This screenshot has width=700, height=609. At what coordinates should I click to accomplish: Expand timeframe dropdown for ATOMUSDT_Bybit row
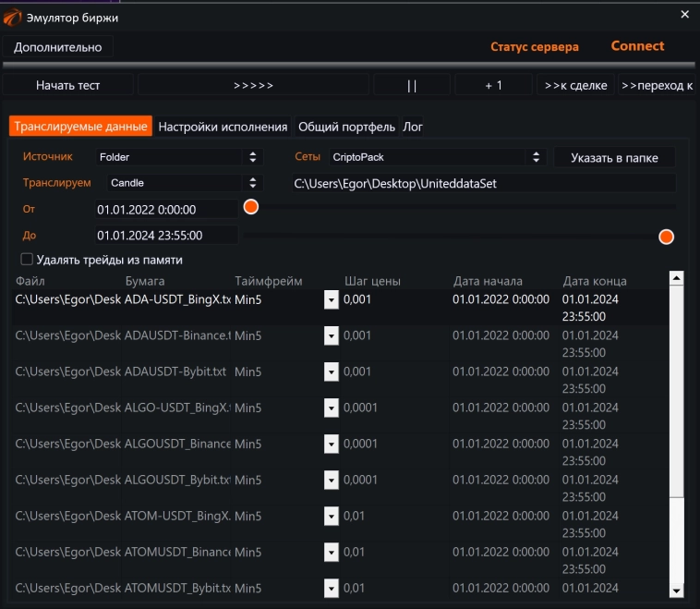coord(331,588)
